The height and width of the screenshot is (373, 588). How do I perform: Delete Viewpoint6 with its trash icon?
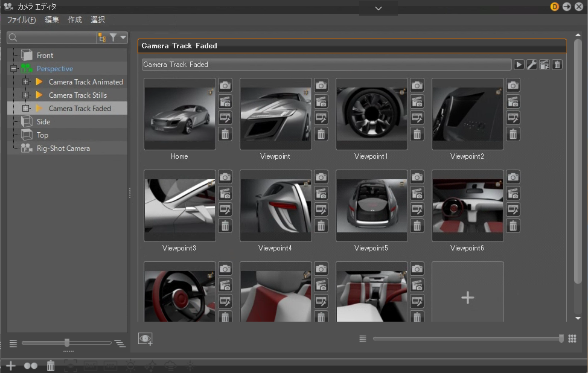[513, 226]
